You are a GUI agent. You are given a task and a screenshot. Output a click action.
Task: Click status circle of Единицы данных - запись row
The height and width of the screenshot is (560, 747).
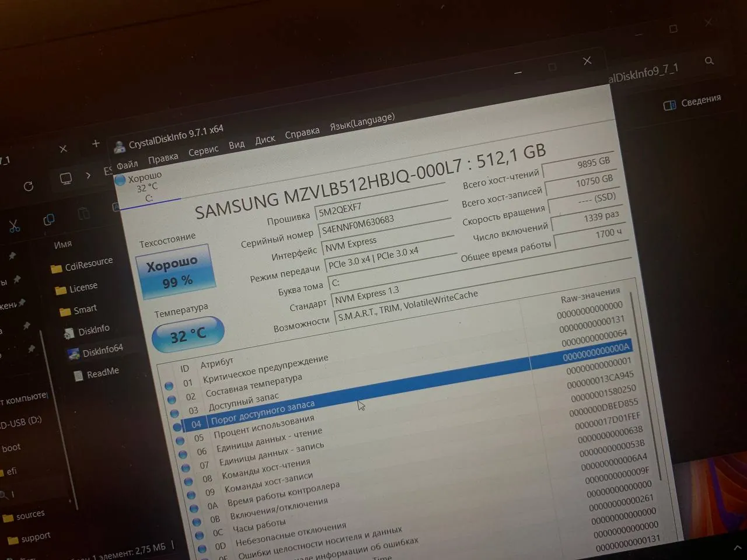[186, 468]
